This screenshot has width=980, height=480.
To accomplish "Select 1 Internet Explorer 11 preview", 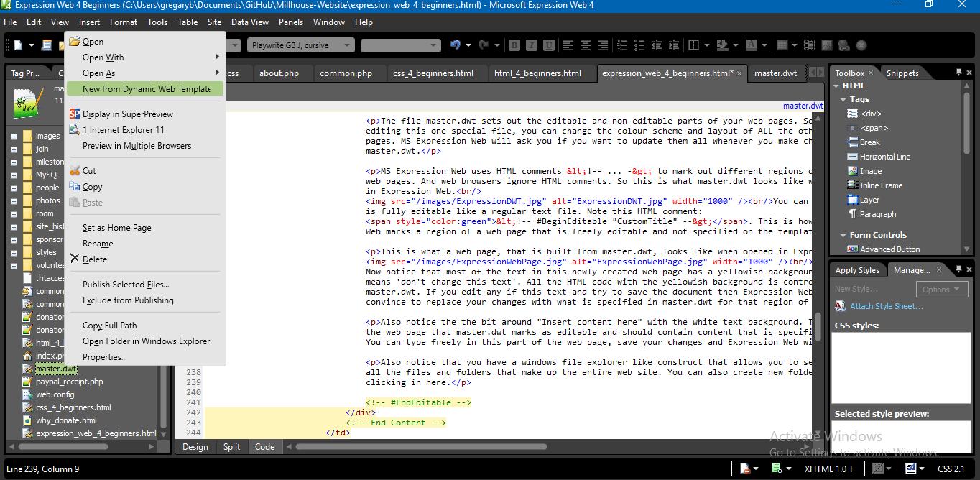I will [x=145, y=130].
